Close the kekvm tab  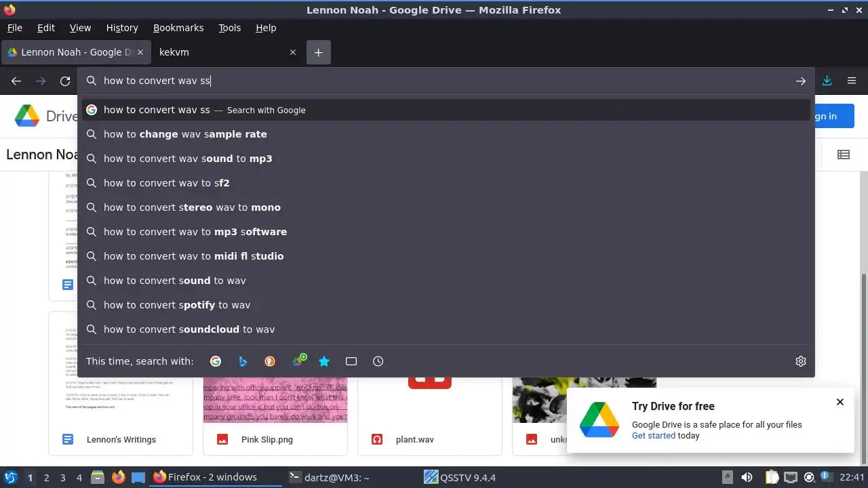pos(293,52)
